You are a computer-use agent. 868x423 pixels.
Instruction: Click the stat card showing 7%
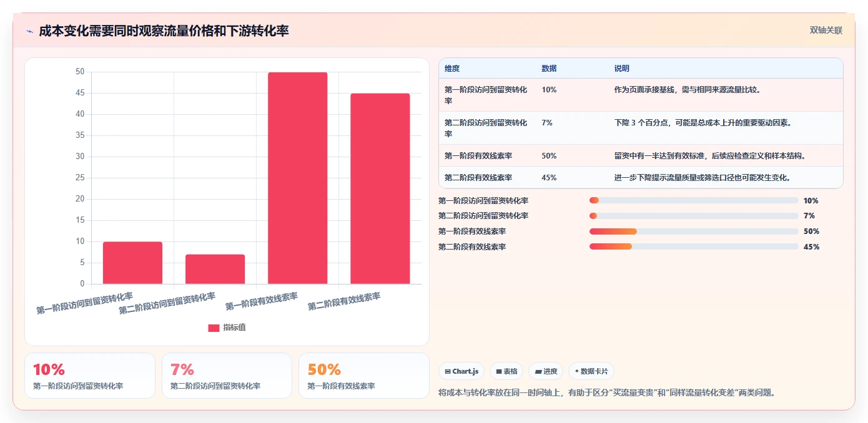(227, 376)
